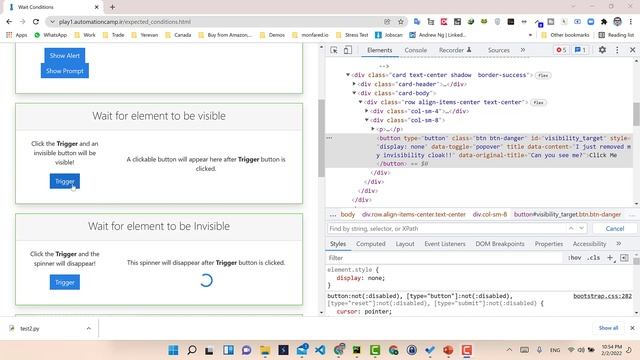
Task: Click the blue issues count badge
Action: tap(580, 50)
